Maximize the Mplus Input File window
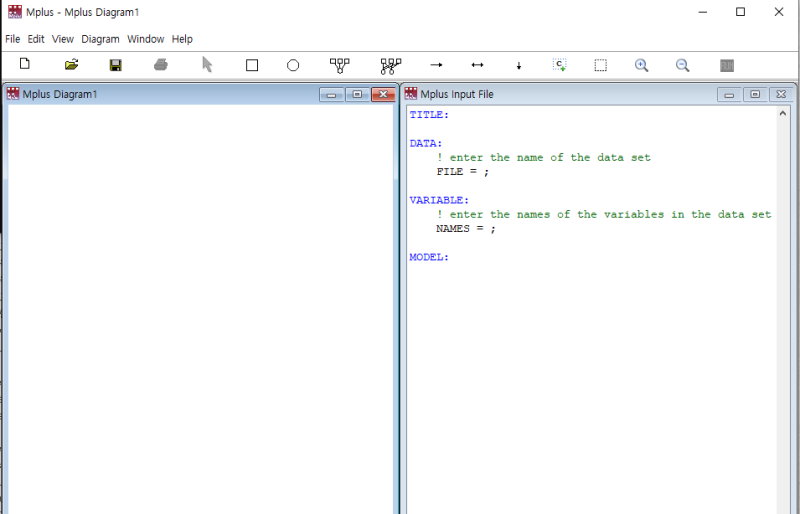800x514 pixels. [x=755, y=94]
